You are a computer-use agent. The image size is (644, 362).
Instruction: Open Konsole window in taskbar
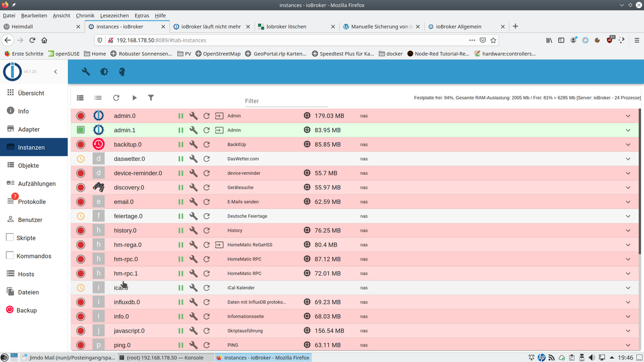(x=165, y=357)
